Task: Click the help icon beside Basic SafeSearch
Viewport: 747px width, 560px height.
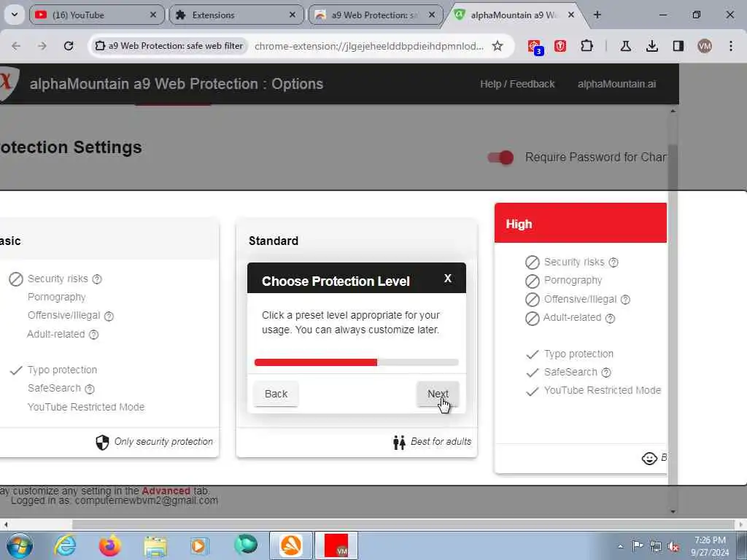Action: 90,389
